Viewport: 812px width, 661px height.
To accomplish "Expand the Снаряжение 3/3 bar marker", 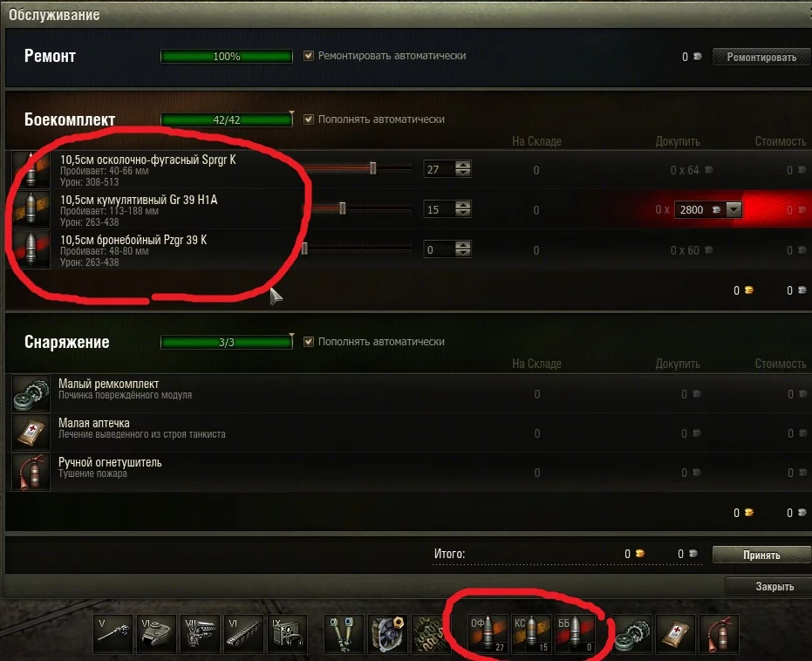I will 291,336.
